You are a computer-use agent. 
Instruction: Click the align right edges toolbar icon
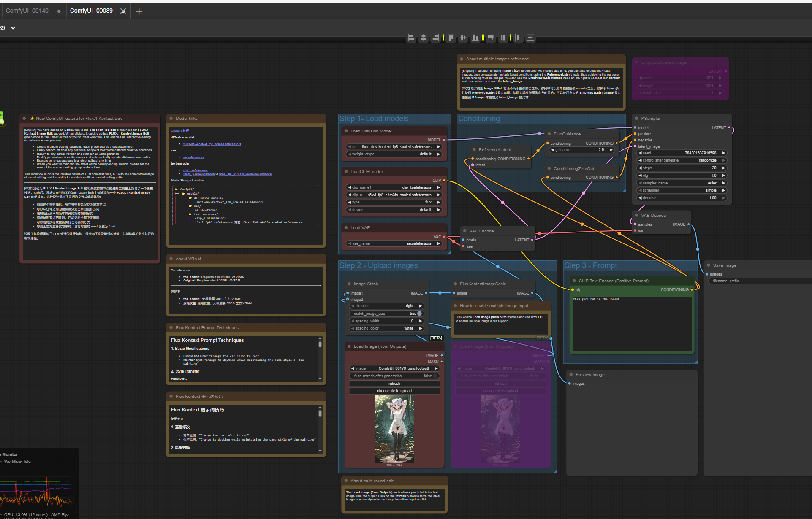point(436,38)
